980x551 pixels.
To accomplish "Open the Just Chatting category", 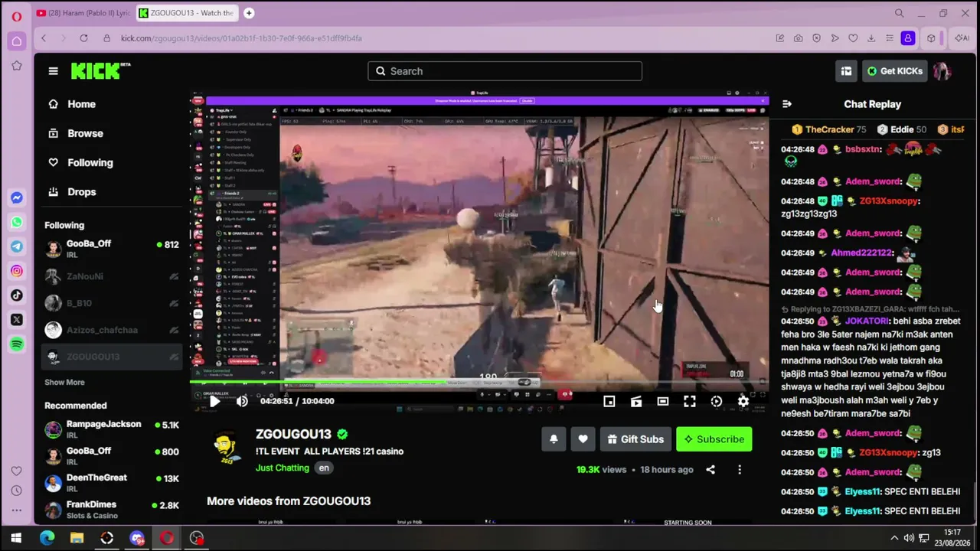I will [283, 468].
